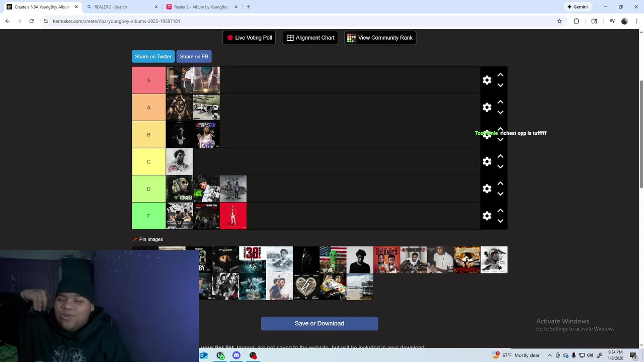Move D tier row up
The height and width of the screenshot is (362, 644).
click(500, 184)
